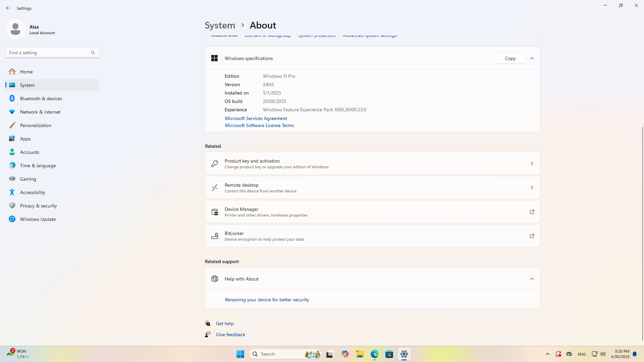Click the Gaming controller icon
The width and height of the screenshot is (644, 362).
click(12, 179)
